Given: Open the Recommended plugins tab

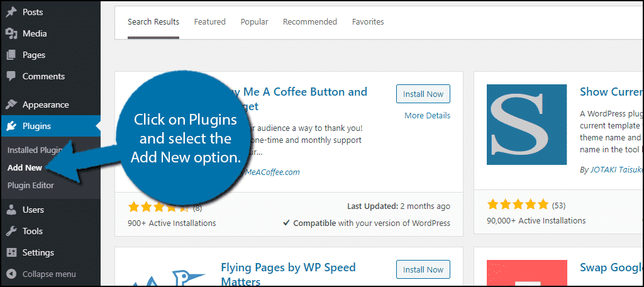Looking at the screenshot, I should pyautogui.click(x=309, y=22).
